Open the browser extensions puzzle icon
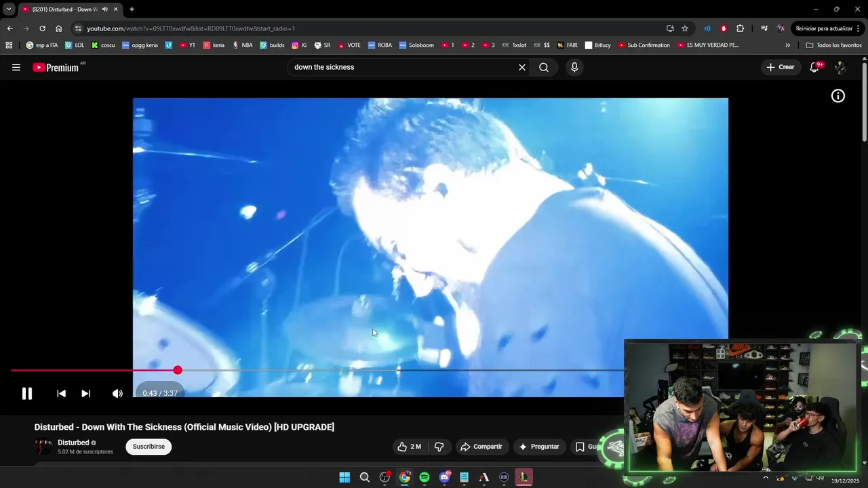 [x=740, y=28]
